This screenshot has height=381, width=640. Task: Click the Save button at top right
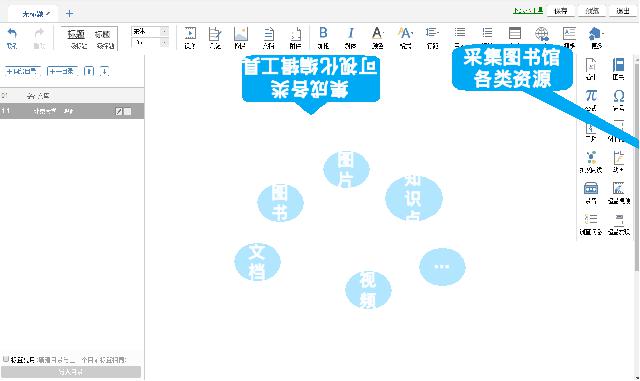coord(561,11)
